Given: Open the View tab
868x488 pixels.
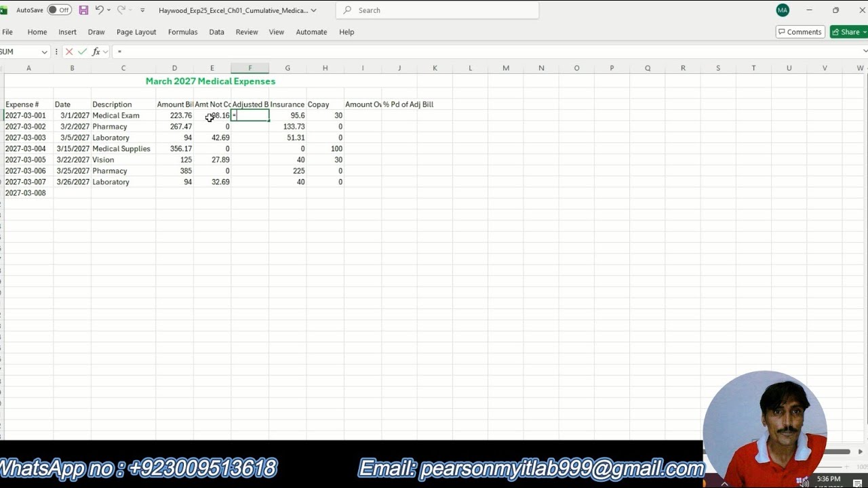Looking at the screenshot, I should coord(276,32).
